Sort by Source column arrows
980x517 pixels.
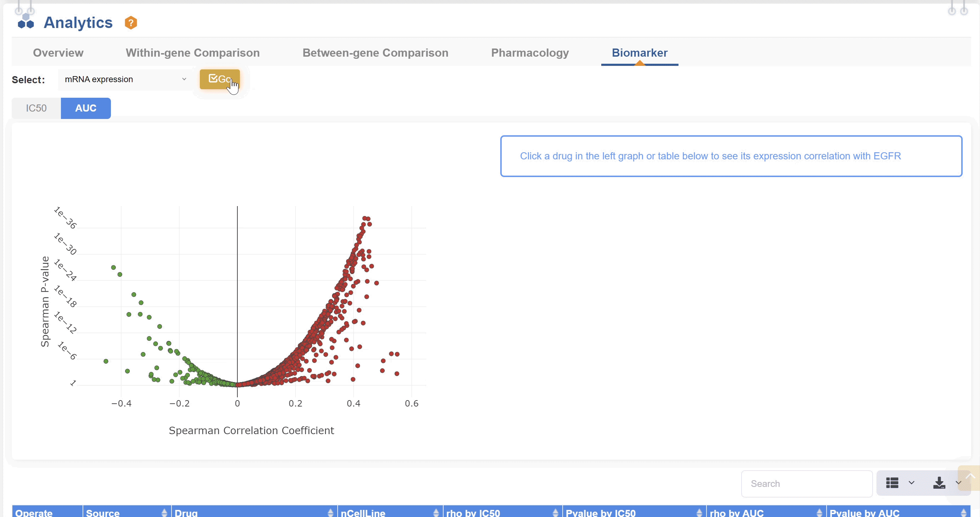[x=164, y=512]
